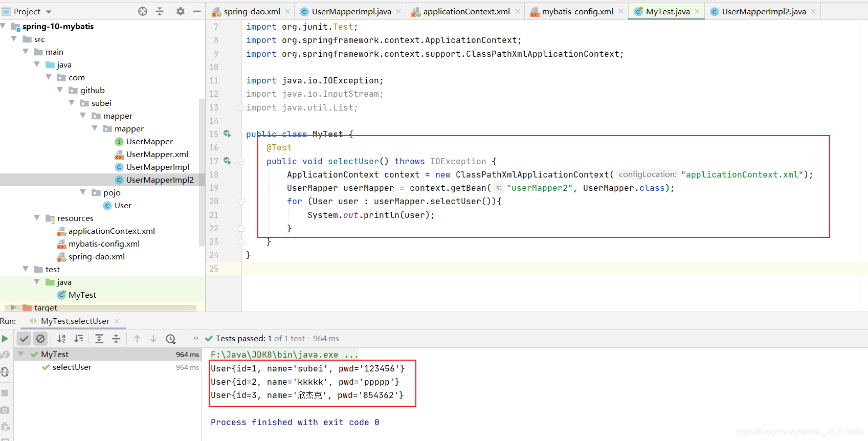The height and width of the screenshot is (441, 868).
Task: Click the java.exe command line in console
Action: (284, 355)
